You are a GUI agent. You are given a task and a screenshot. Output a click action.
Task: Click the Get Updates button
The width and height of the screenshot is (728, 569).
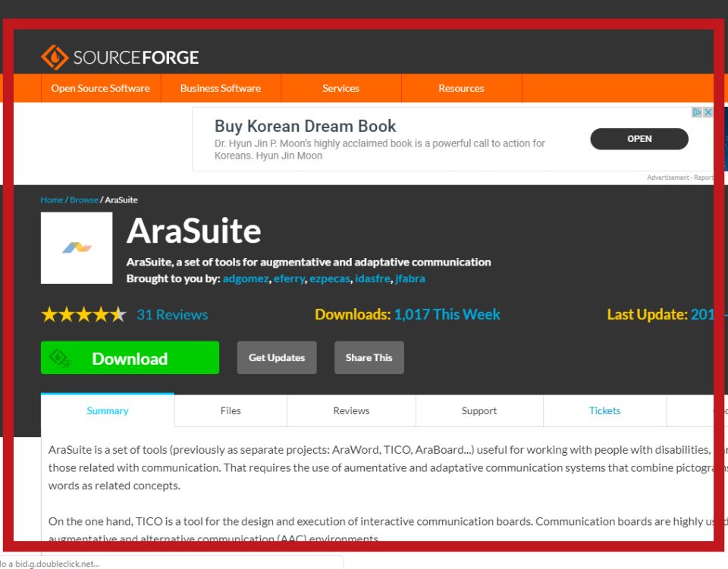(277, 357)
